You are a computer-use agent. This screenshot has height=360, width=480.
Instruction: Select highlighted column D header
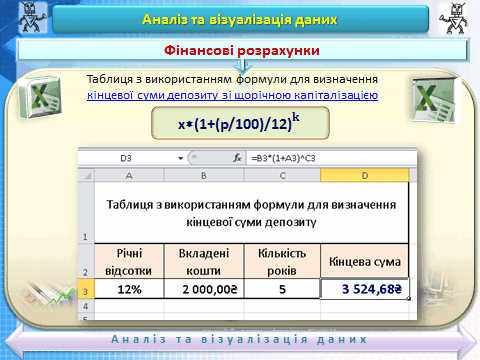[x=365, y=175]
